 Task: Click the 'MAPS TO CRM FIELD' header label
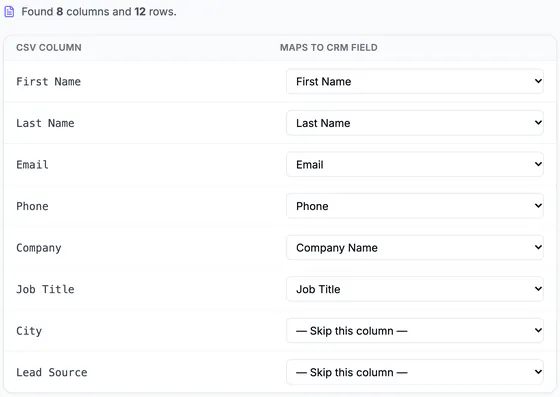pyautogui.click(x=329, y=47)
